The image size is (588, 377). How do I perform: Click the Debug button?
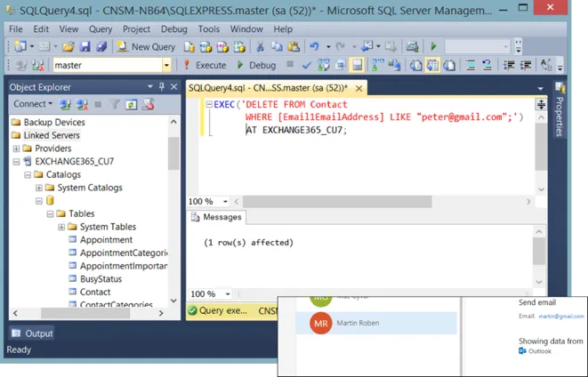(x=256, y=65)
